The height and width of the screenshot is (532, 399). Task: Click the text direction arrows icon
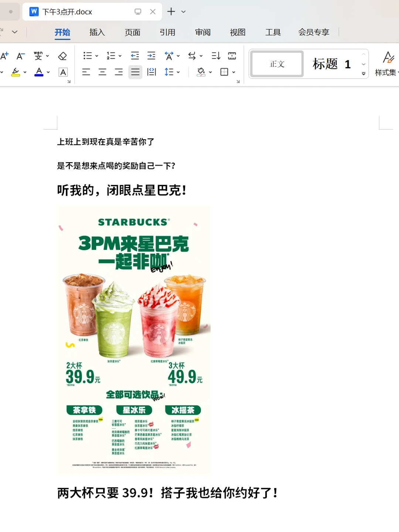(192, 56)
